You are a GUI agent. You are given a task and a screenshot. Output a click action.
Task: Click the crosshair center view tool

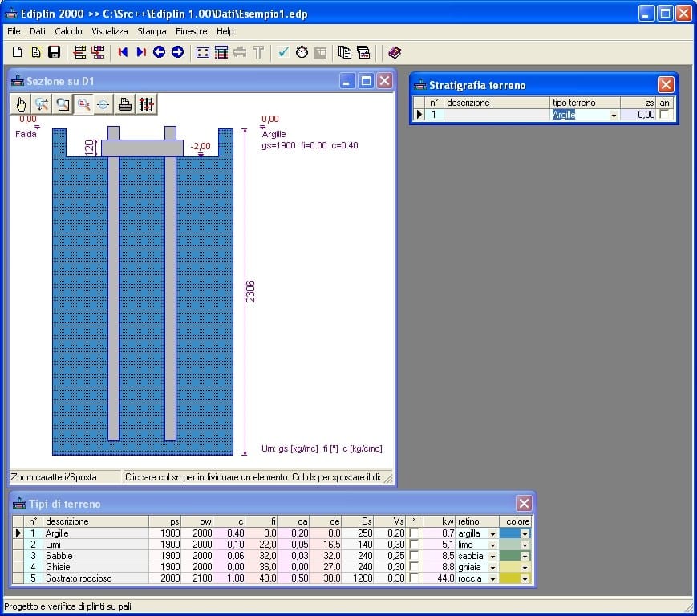coord(103,103)
